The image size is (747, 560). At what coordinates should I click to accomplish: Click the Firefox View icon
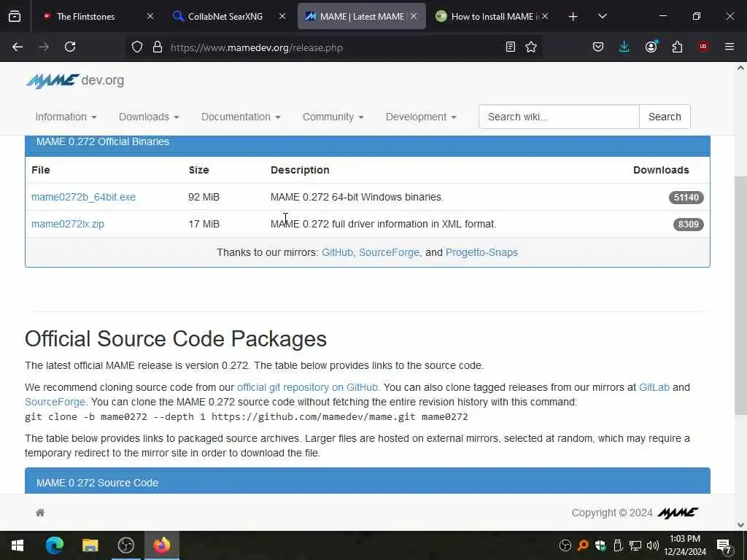pyautogui.click(x=15, y=16)
